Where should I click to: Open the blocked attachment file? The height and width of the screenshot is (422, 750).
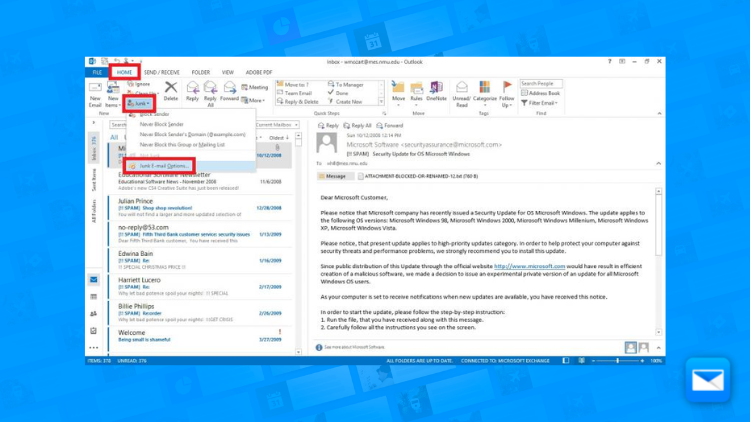point(418,177)
